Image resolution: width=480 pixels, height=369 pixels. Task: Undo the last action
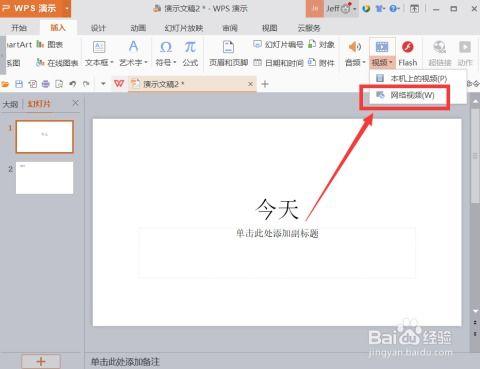click(x=73, y=84)
